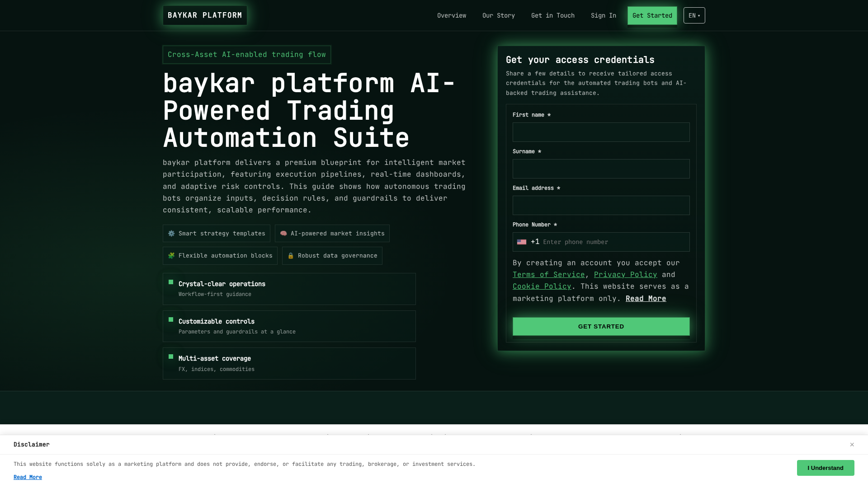Click the Crystal-clear operations heading
Image resolution: width=868 pixels, height=488 pixels.
(222, 284)
